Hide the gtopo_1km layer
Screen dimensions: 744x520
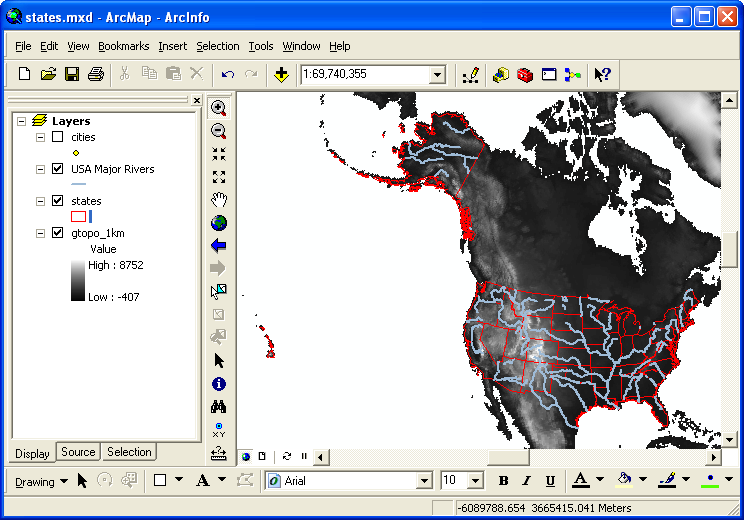[57, 233]
